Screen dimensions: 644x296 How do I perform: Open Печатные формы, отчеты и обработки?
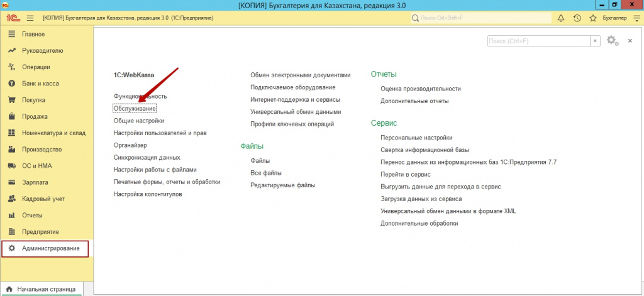[167, 182]
